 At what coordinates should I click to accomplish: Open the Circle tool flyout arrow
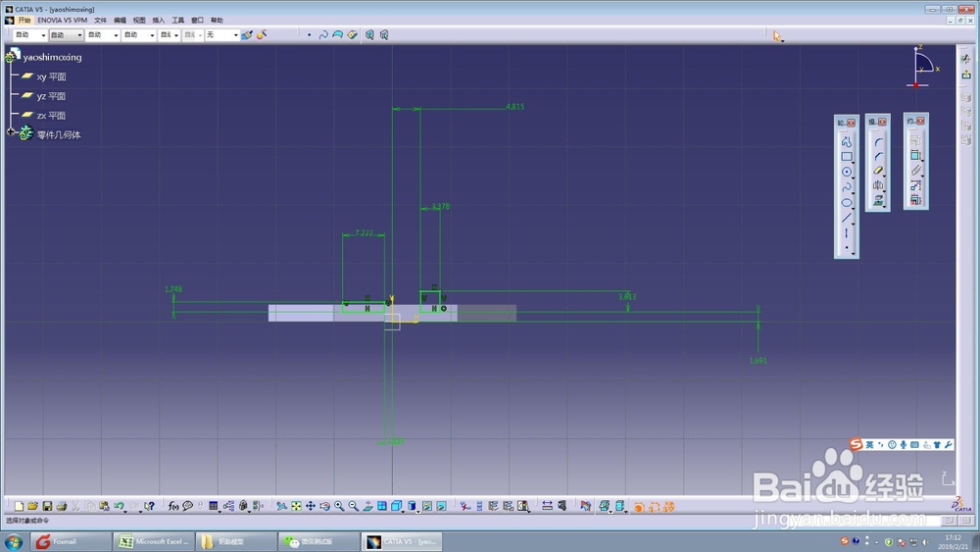(x=854, y=177)
